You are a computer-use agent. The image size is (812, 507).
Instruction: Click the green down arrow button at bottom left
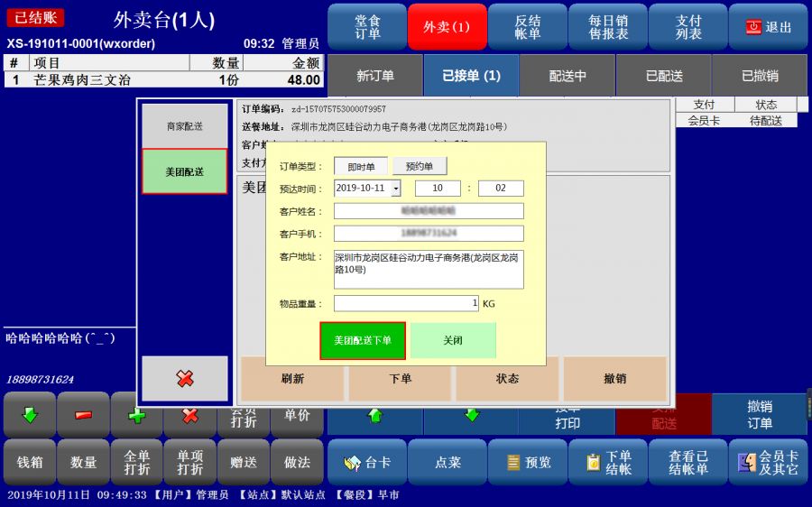click(30, 415)
